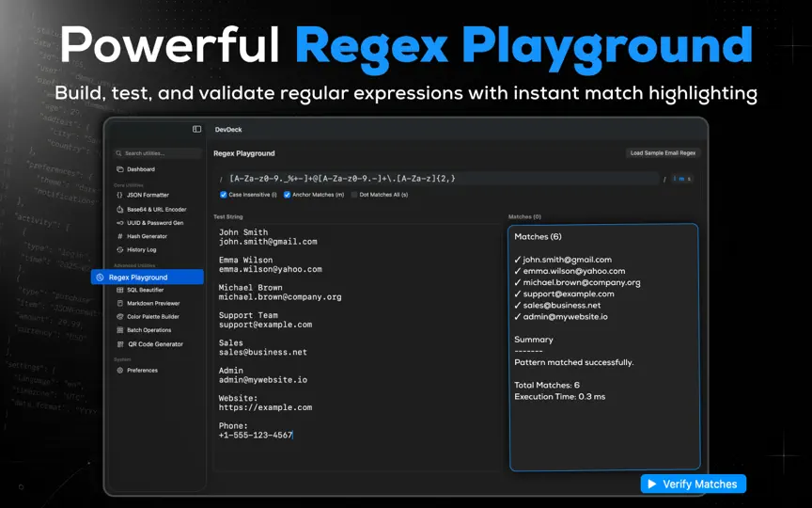The image size is (812, 508).
Task: Open the QR Code Generator icon
Action: (120, 344)
